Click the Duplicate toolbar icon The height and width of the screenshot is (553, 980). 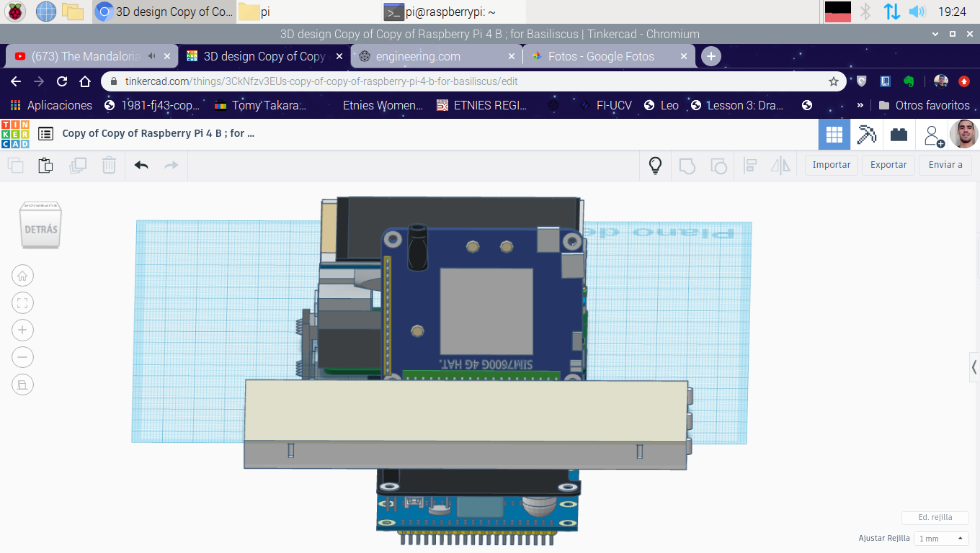[77, 166]
